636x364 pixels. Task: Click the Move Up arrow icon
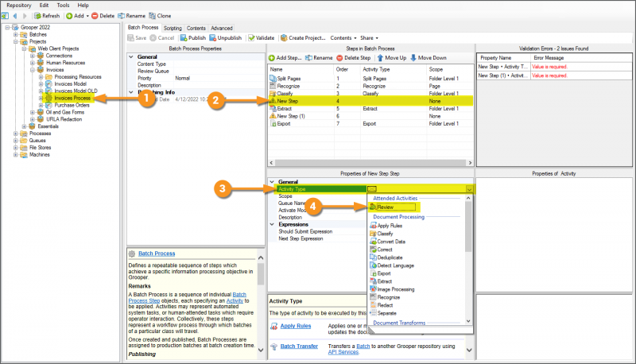(x=380, y=58)
